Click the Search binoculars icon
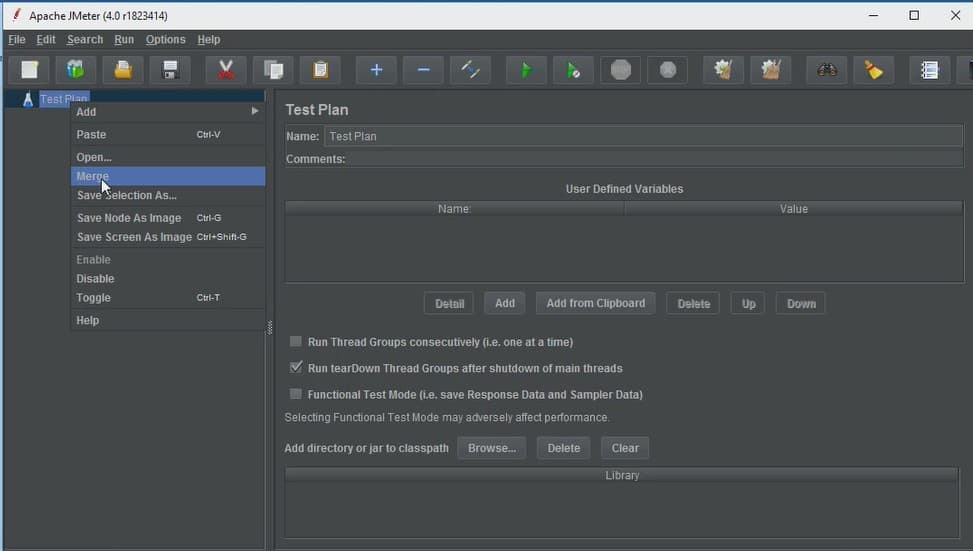The width and height of the screenshot is (973, 551). pos(827,69)
